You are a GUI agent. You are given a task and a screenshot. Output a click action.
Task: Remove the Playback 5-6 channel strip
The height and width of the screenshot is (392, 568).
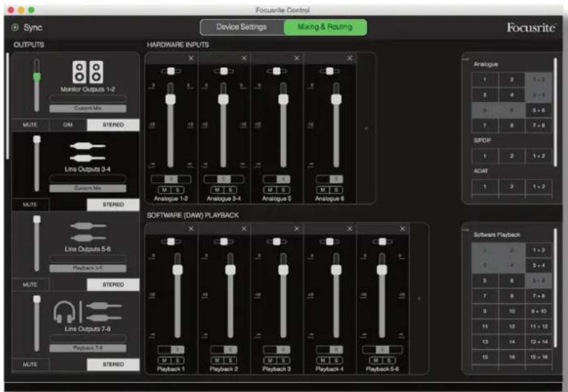(x=402, y=229)
